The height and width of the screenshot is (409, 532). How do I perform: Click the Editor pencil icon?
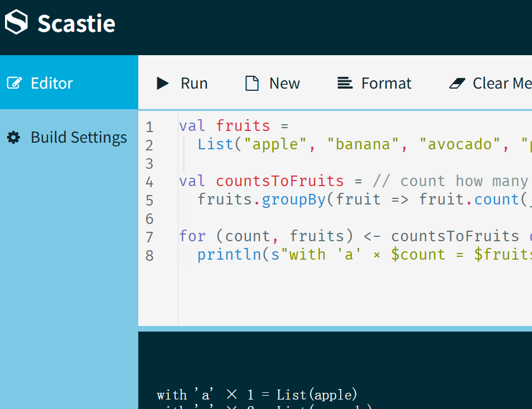tap(14, 82)
